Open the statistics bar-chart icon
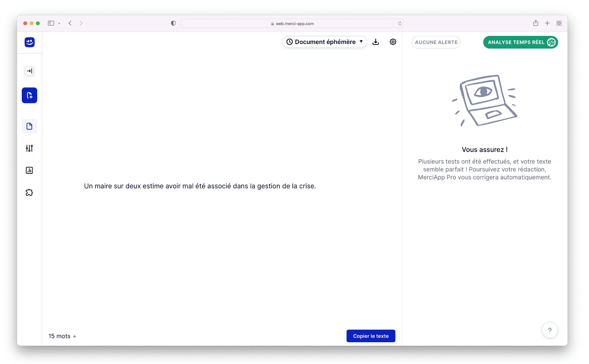The image size is (589, 364). point(29,170)
